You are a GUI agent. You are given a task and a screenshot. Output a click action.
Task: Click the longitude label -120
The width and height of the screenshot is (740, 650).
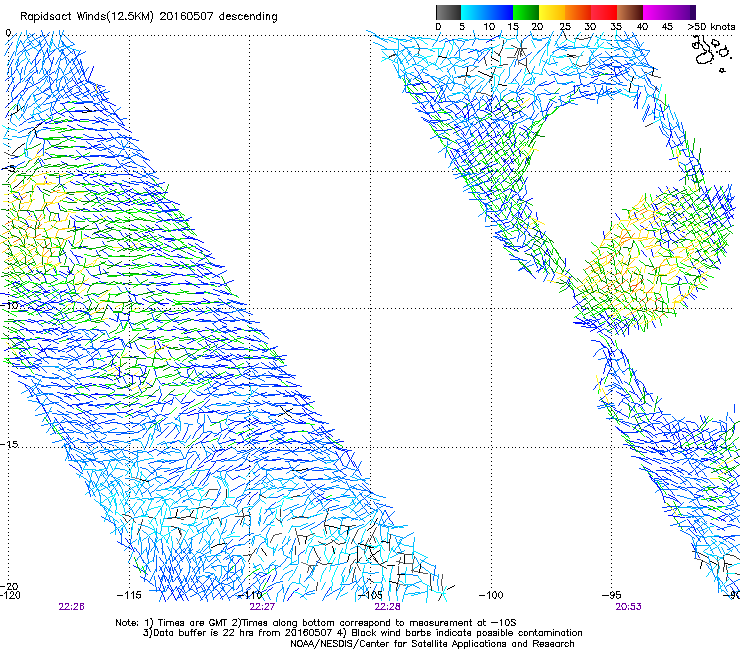10,595
